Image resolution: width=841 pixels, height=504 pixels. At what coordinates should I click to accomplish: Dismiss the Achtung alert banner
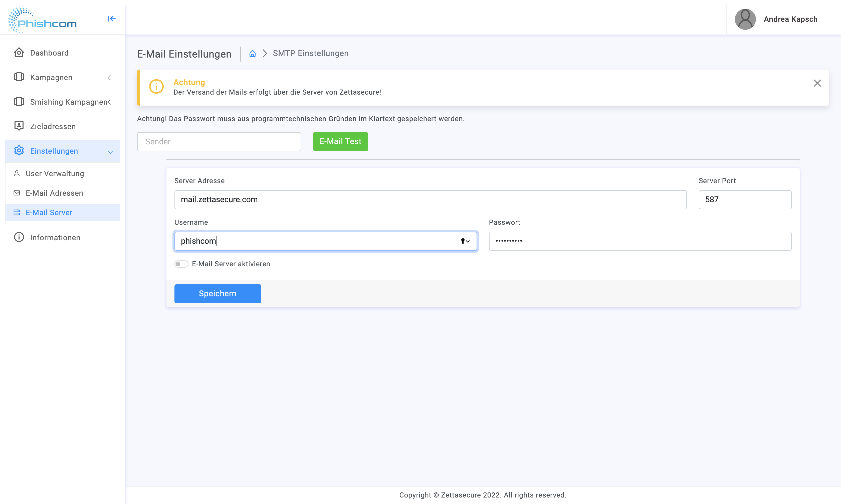pyautogui.click(x=817, y=83)
